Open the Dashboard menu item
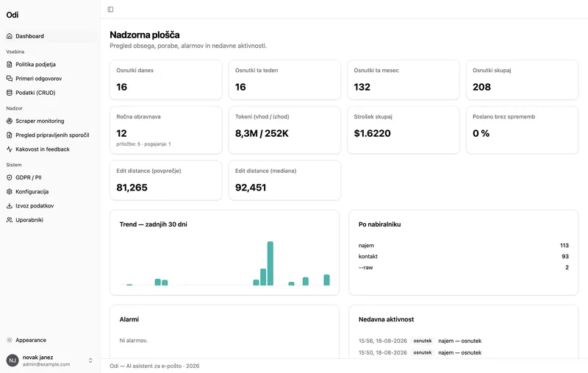The image size is (588, 373). pos(50,36)
